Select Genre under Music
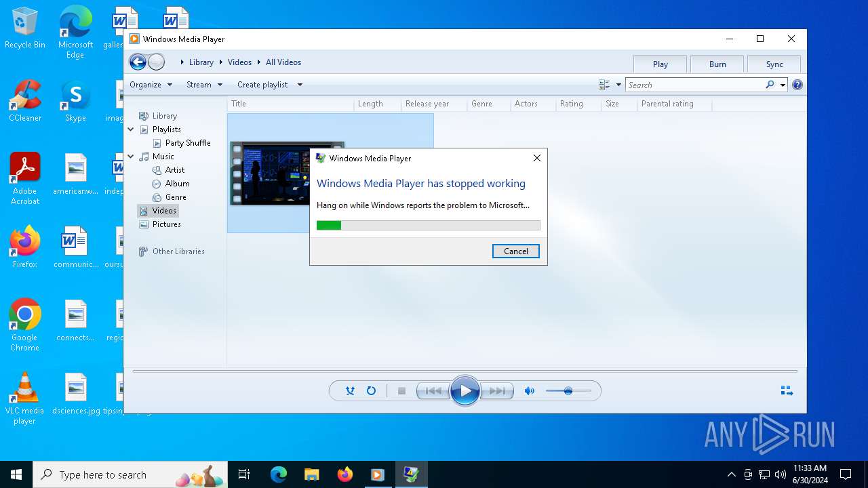Screen dimensions: 868x488 click(x=176, y=197)
